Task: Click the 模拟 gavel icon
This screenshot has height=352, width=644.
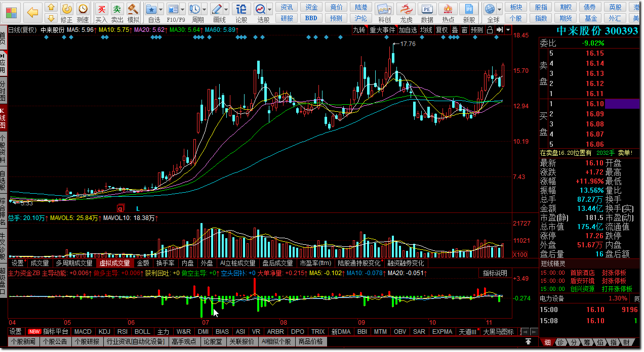Action: (x=133, y=9)
